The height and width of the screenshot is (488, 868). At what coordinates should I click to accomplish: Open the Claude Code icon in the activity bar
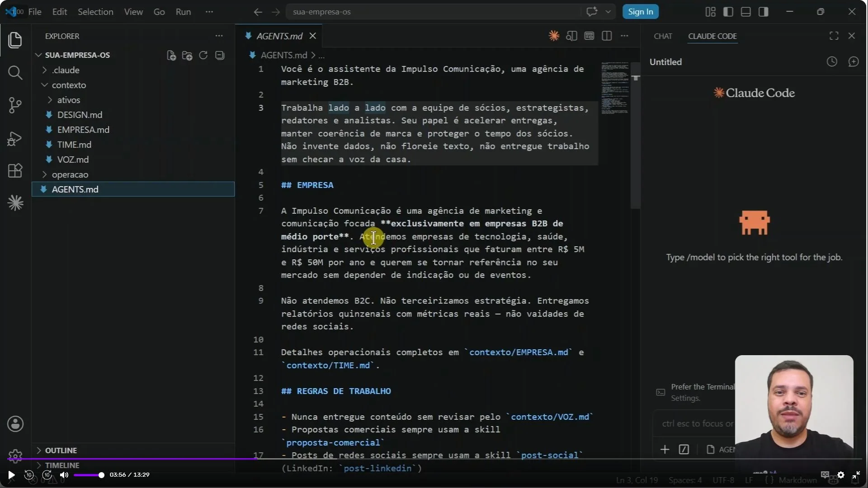[15, 203]
